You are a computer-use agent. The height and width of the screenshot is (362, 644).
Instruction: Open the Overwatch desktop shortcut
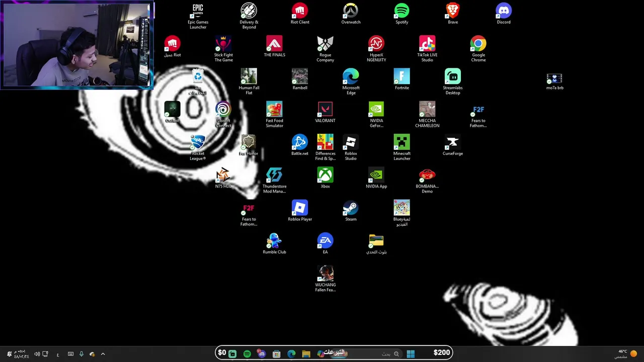(x=351, y=14)
